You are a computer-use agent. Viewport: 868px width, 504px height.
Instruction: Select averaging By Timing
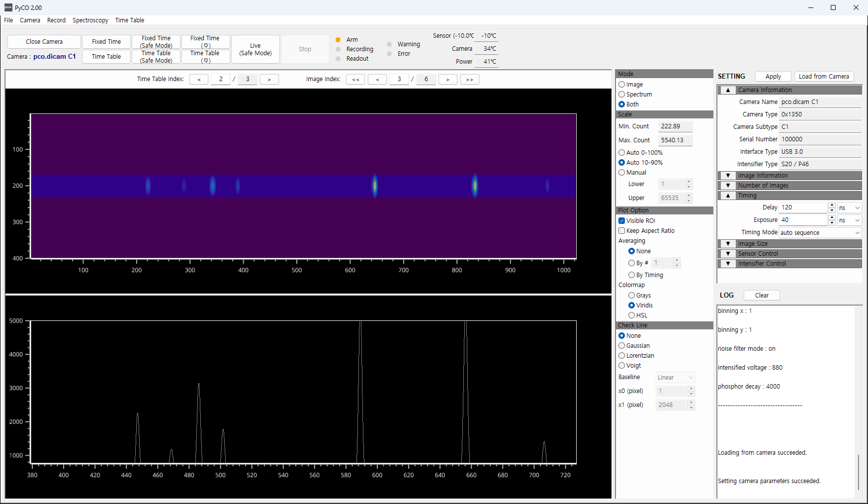click(x=631, y=275)
